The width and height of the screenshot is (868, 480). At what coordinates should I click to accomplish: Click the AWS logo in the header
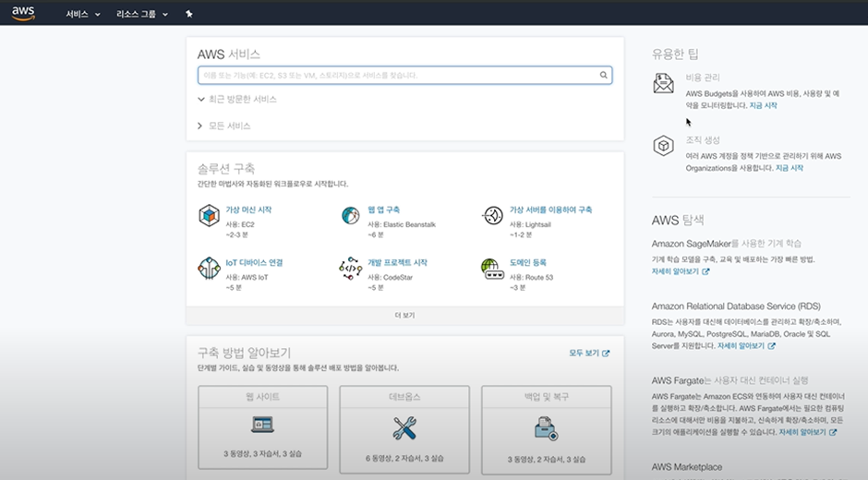(x=23, y=13)
